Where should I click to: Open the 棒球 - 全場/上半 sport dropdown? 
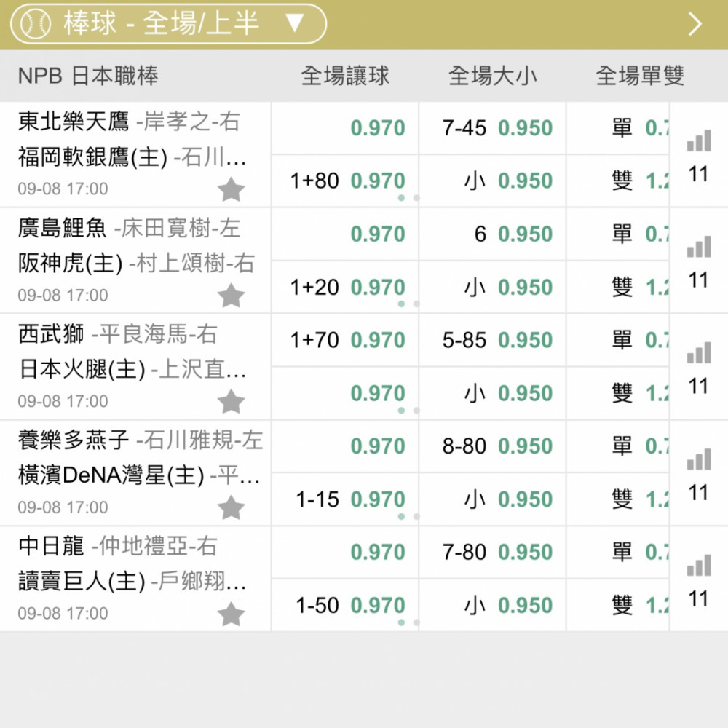pyautogui.click(x=168, y=24)
